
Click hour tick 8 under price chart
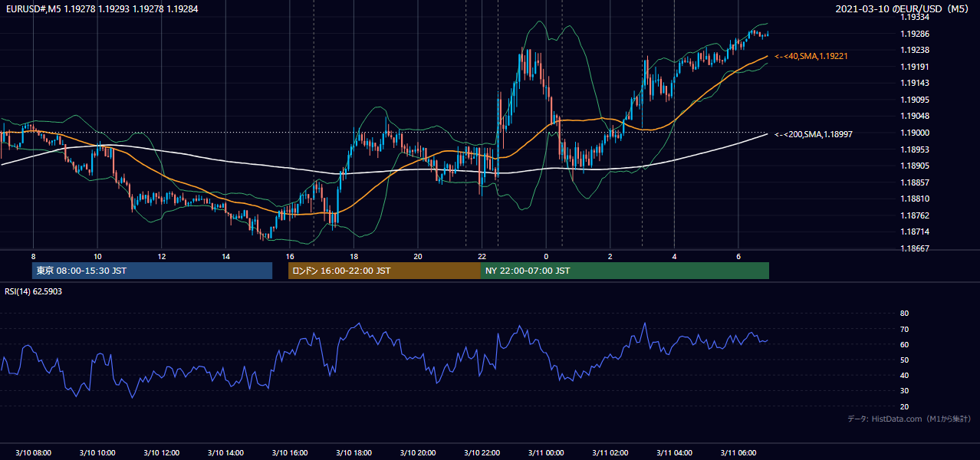point(33,256)
